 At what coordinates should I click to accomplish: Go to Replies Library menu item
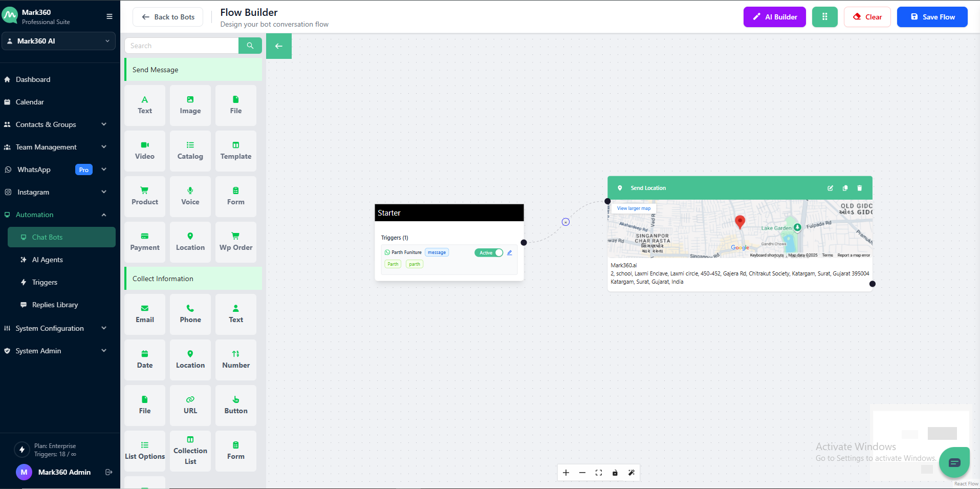[x=55, y=305]
